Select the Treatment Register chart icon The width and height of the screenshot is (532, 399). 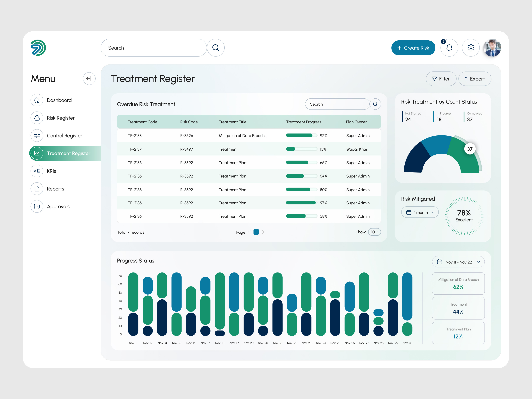[37, 153]
